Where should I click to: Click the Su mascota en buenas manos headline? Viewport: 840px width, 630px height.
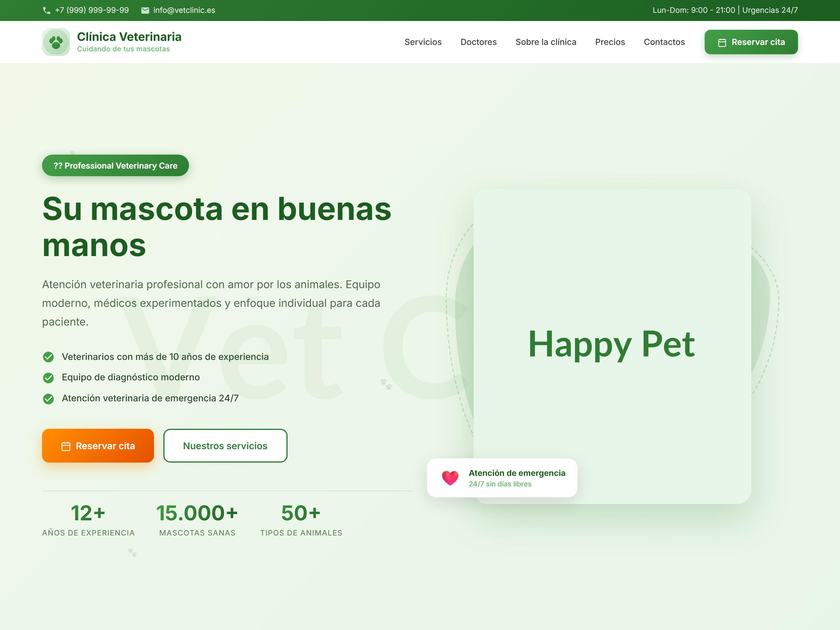217,227
